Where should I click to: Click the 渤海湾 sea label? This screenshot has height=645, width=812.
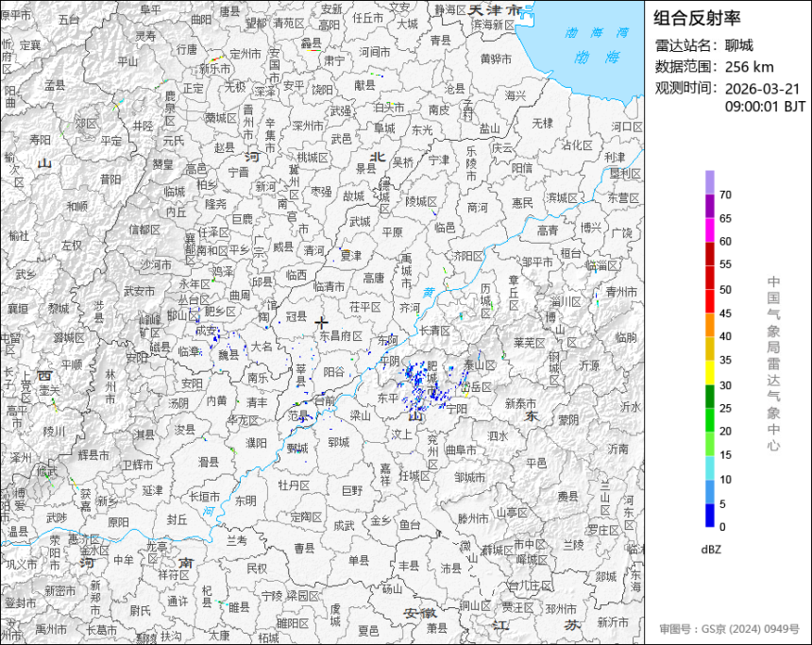[597, 33]
